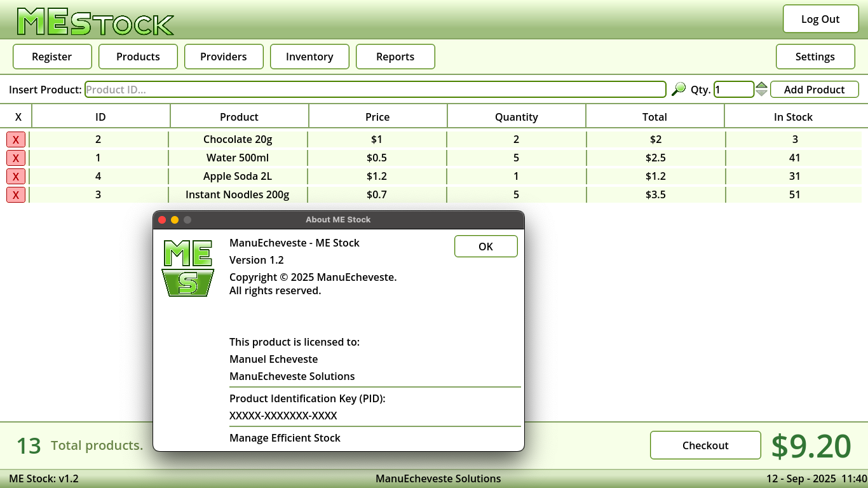This screenshot has width=868, height=488.
Task: Open the Settings page
Action: coord(815,57)
